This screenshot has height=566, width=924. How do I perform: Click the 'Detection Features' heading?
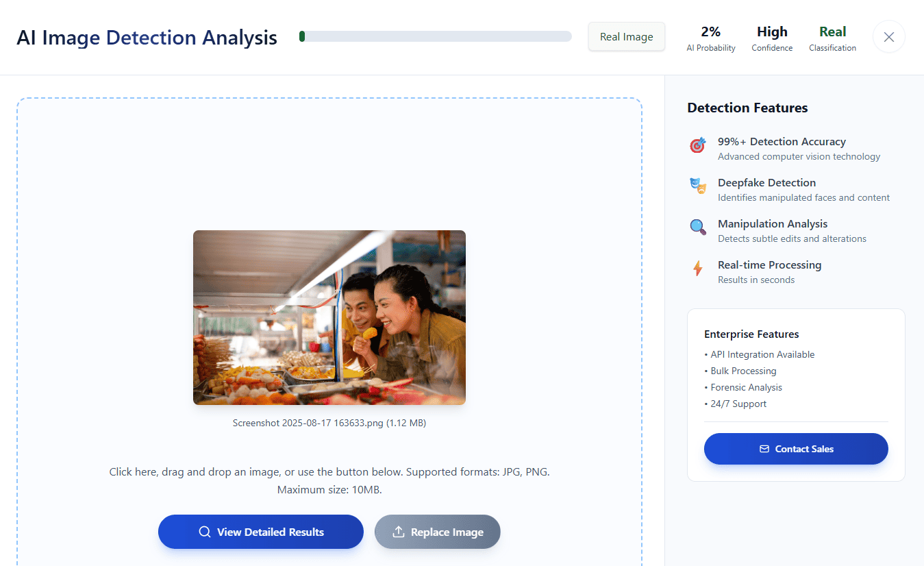click(x=747, y=108)
